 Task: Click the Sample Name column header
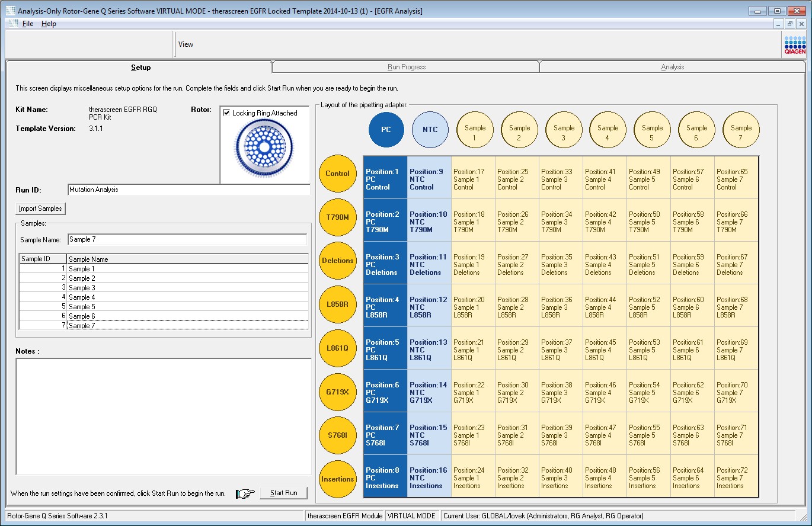click(187, 259)
